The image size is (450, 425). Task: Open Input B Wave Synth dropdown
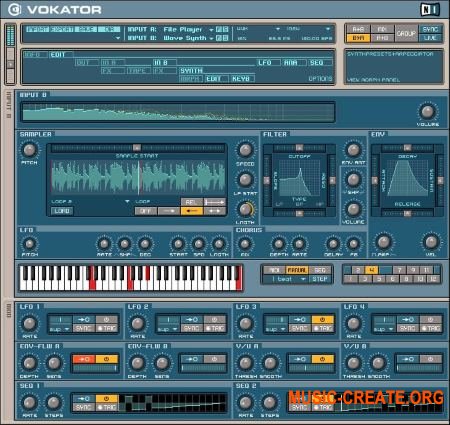(211, 38)
